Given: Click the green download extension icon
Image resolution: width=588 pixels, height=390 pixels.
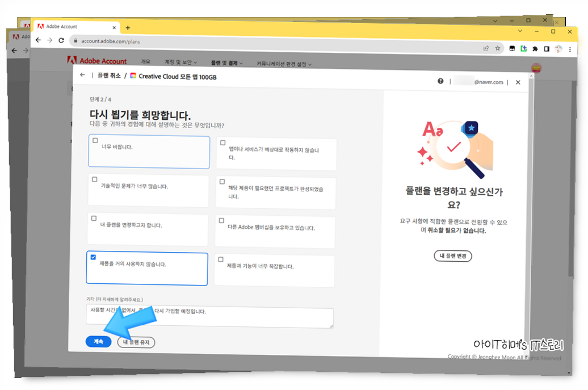Looking at the screenshot, I should (x=523, y=48).
